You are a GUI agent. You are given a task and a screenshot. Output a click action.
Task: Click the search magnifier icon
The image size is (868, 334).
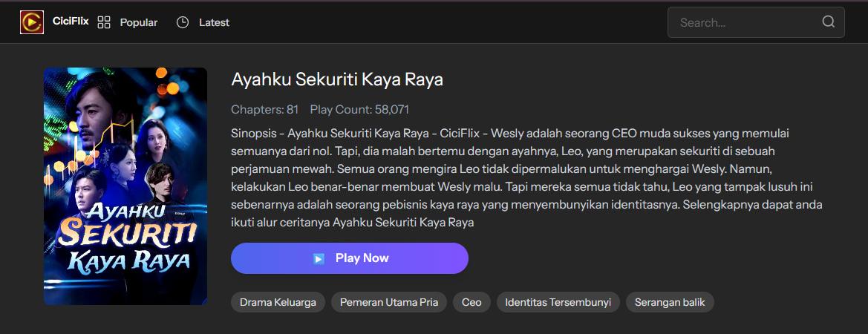tap(829, 22)
